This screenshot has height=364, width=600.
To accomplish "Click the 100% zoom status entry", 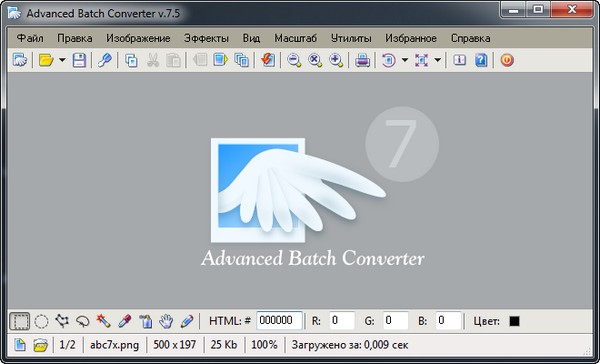I will [264, 345].
